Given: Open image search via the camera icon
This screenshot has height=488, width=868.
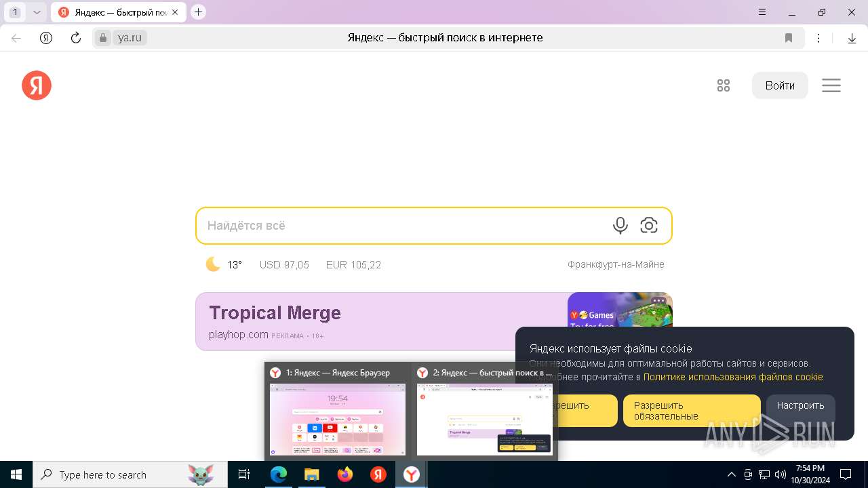Looking at the screenshot, I should [x=649, y=226].
